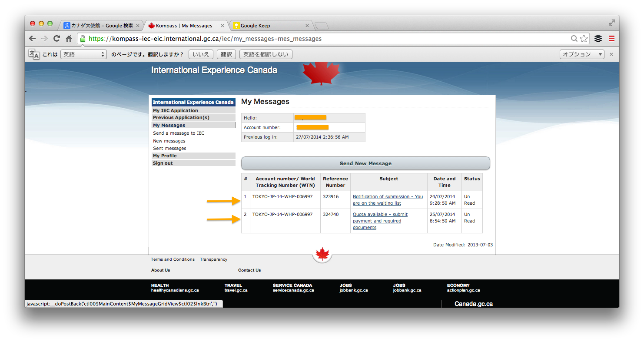The height and width of the screenshot is (342, 644).
Task: Click the layers extension icon
Action: pos(598,39)
